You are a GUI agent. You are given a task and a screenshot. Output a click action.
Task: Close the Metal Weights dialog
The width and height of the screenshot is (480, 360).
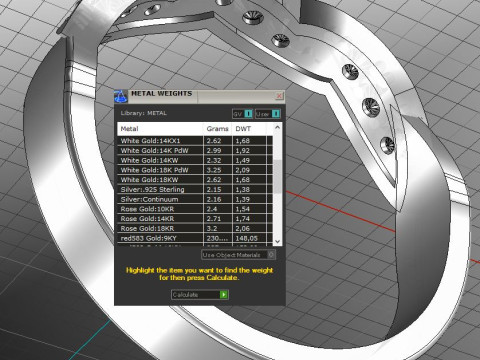[x=279, y=96]
